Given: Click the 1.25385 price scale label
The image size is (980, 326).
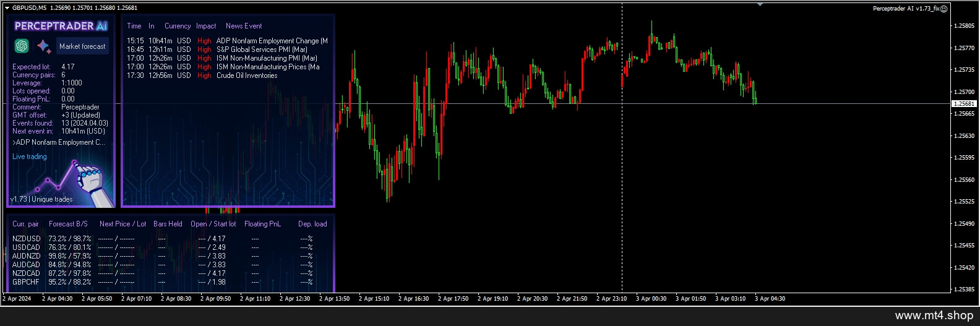Looking at the screenshot, I should click(964, 290).
